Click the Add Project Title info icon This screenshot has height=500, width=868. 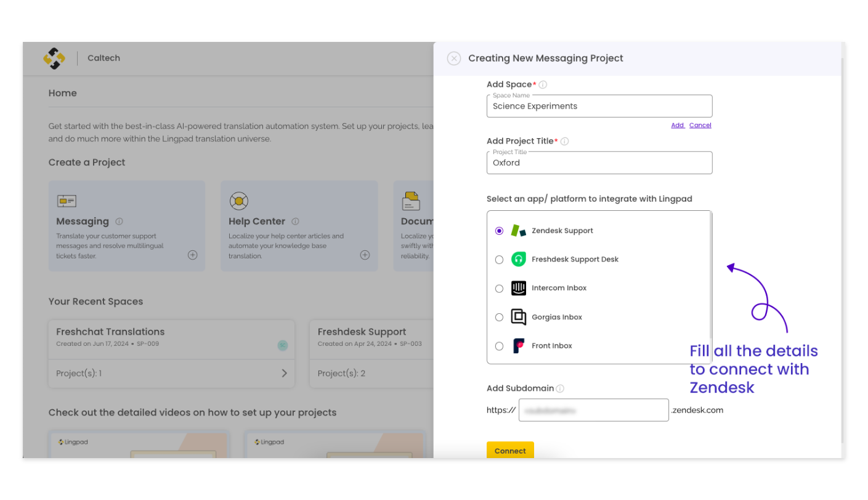tap(565, 141)
